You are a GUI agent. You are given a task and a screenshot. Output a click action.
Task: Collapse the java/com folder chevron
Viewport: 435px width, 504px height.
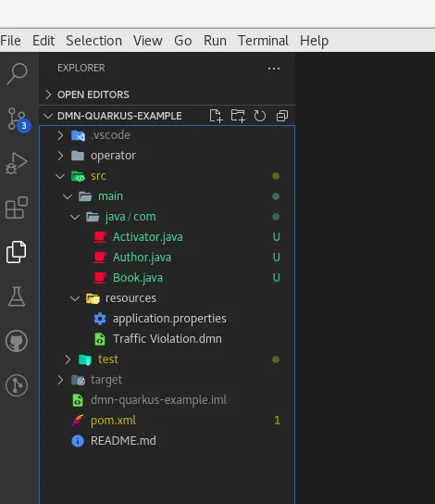point(75,217)
